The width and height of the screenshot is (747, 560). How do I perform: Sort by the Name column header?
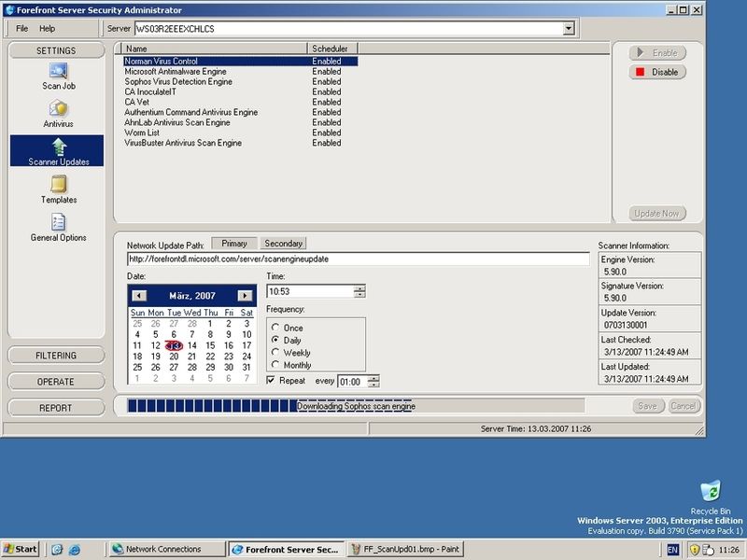pyautogui.click(x=215, y=49)
